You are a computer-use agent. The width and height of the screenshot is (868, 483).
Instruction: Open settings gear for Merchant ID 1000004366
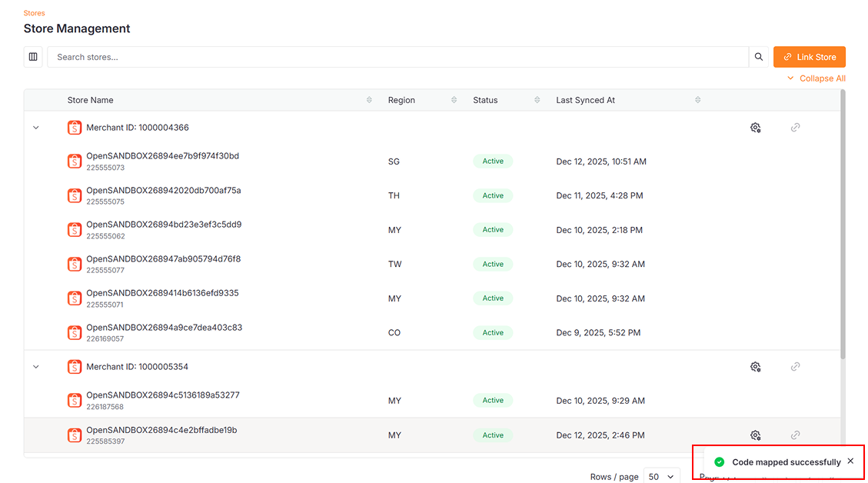tap(755, 128)
